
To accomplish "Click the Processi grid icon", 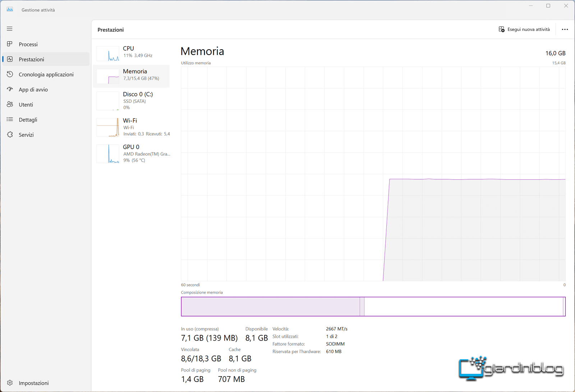I will pos(10,44).
